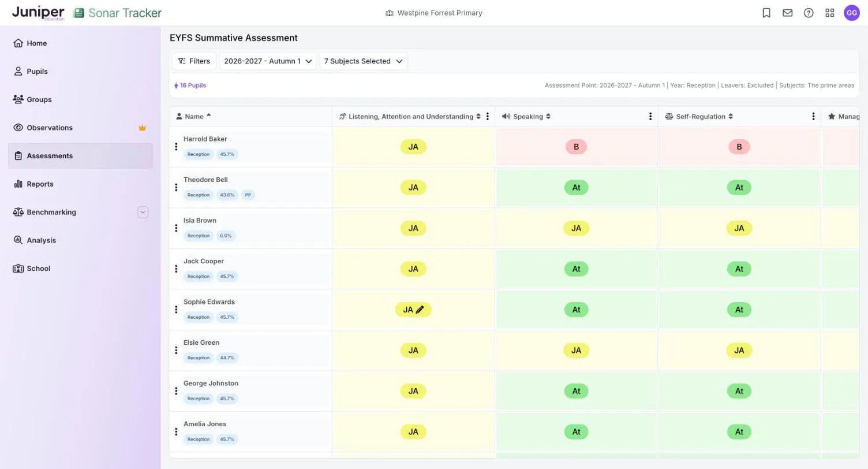
Task: Open Isla Brown row options menu
Action: click(x=176, y=228)
